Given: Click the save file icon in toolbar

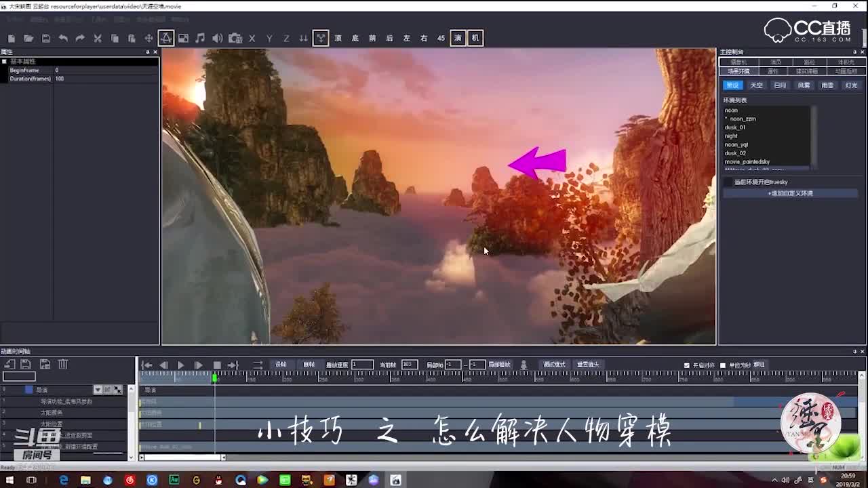Looking at the screenshot, I should [45, 39].
